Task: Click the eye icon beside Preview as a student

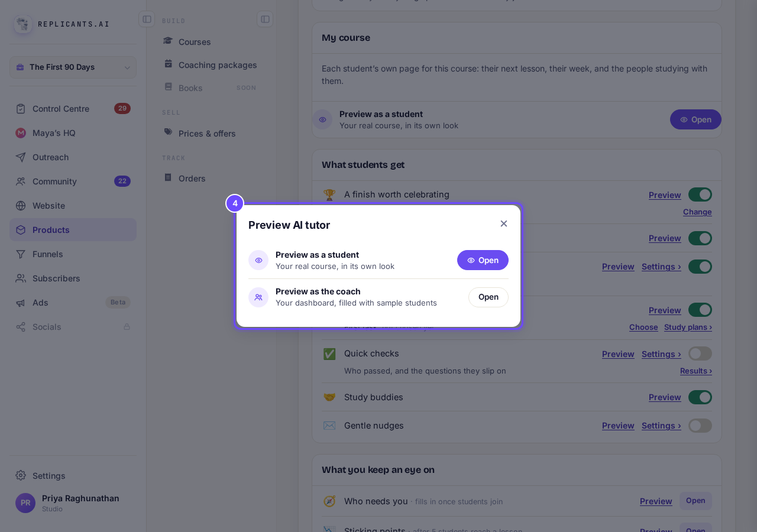Action: (258, 260)
